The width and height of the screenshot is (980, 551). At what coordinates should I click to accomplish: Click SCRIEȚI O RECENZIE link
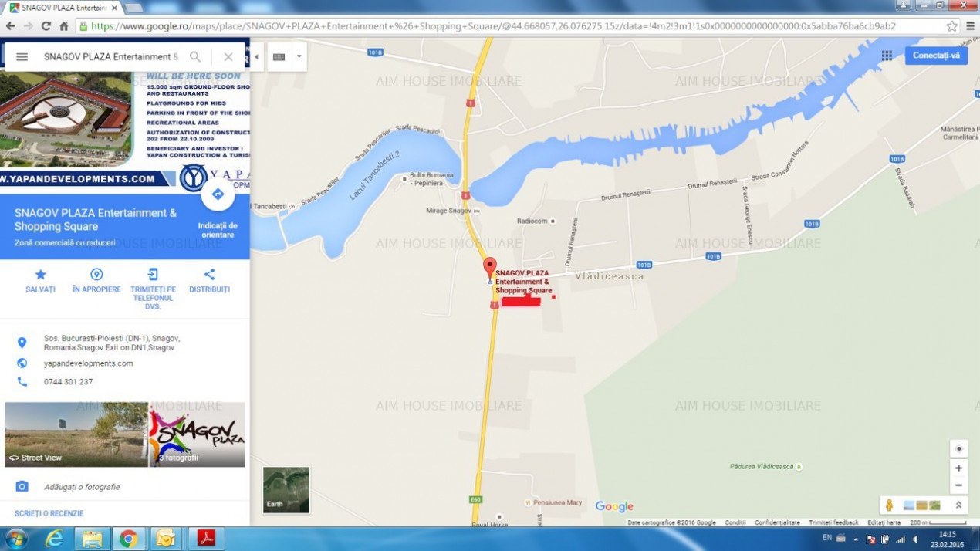[49, 513]
